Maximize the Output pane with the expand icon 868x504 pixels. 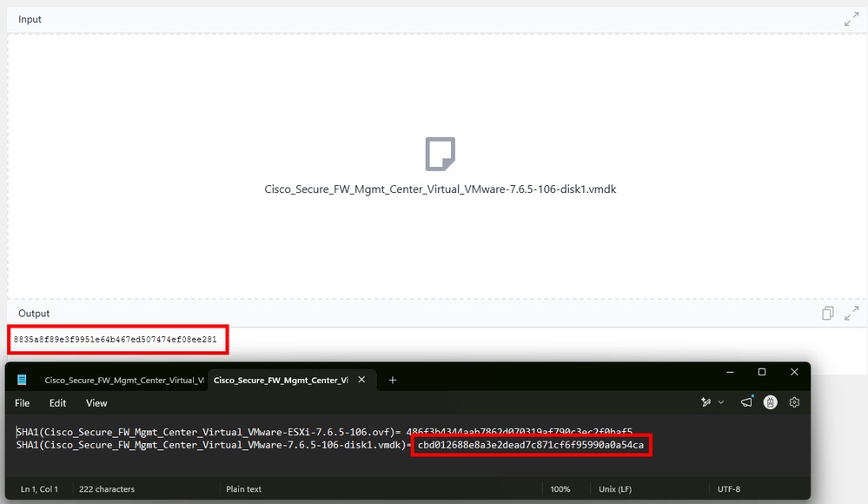click(851, 314)
